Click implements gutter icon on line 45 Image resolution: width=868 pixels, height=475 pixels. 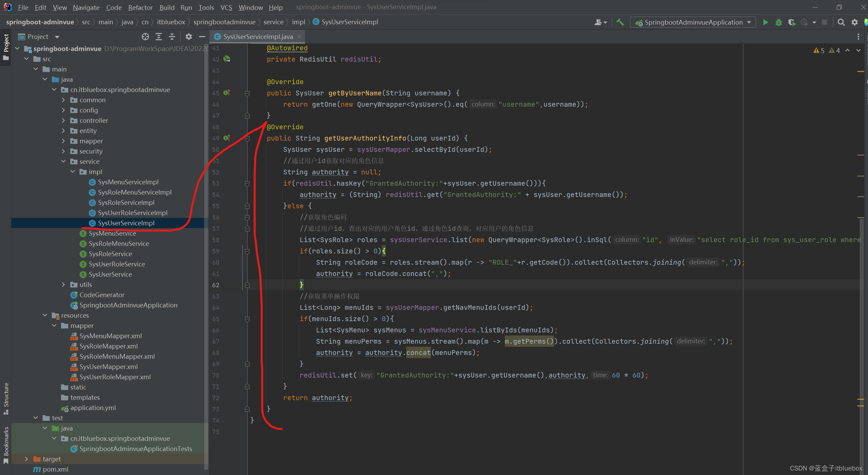(x=227, y=93)
